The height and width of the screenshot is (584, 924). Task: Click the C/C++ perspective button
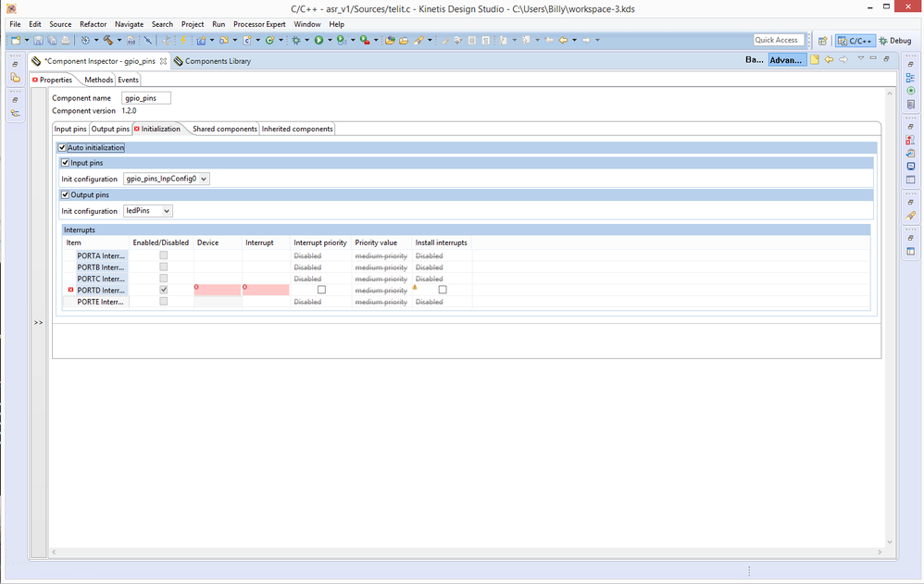pos(855,41)
